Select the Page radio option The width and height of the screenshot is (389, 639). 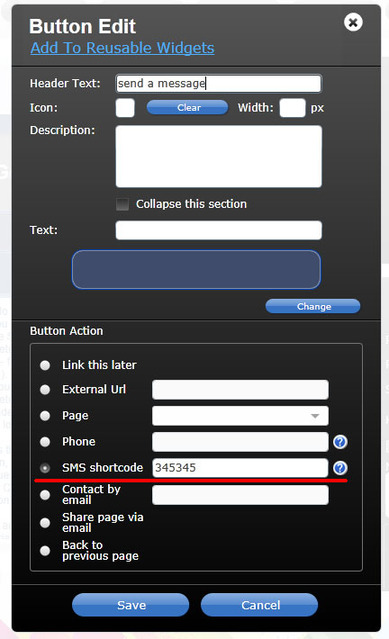click(45, 416)
